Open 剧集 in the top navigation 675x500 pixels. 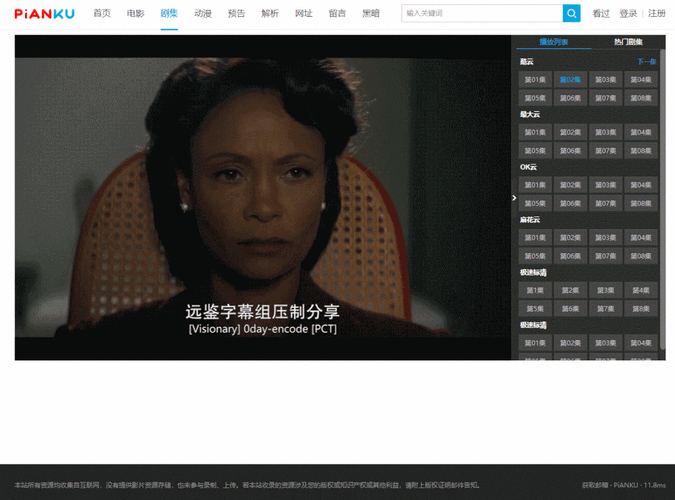(169, 13)
